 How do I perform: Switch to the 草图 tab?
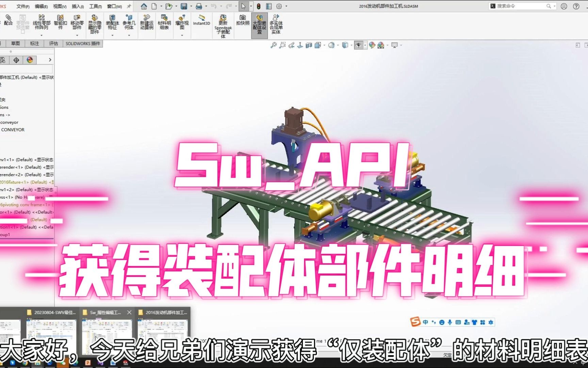point(15,43)
